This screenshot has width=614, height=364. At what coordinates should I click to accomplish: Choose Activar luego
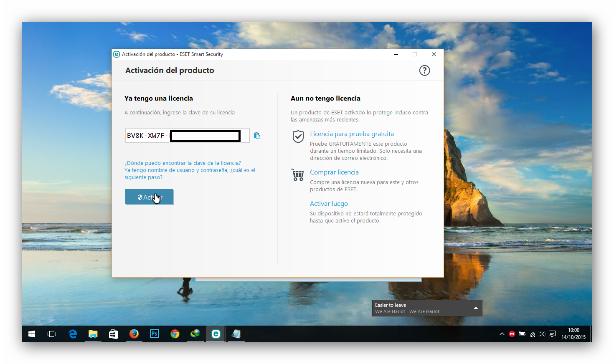coord(329,204)
